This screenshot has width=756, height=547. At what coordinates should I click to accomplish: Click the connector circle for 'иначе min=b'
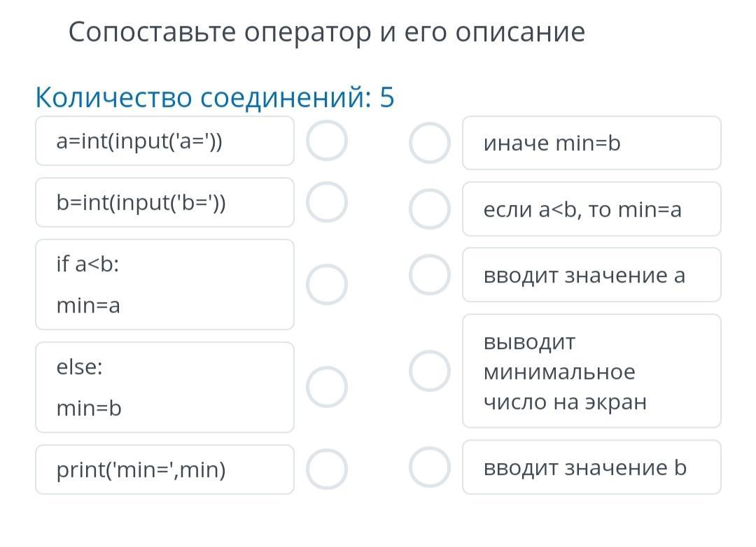click(429, 143)
